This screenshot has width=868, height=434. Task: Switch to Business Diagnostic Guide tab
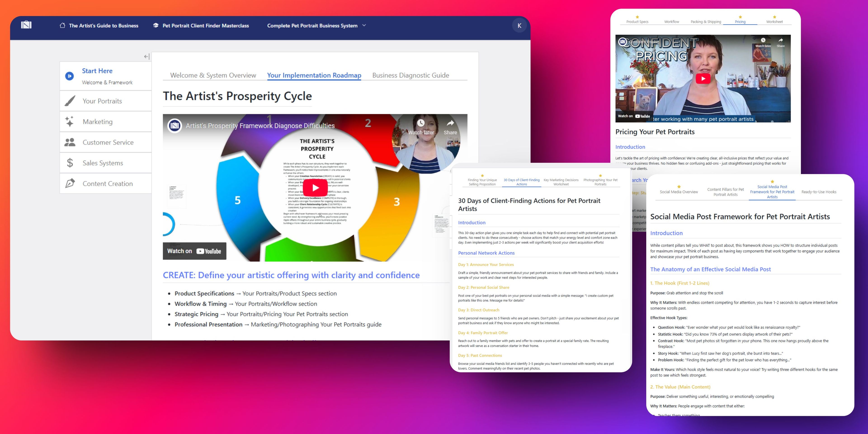[x=410, y=75]
